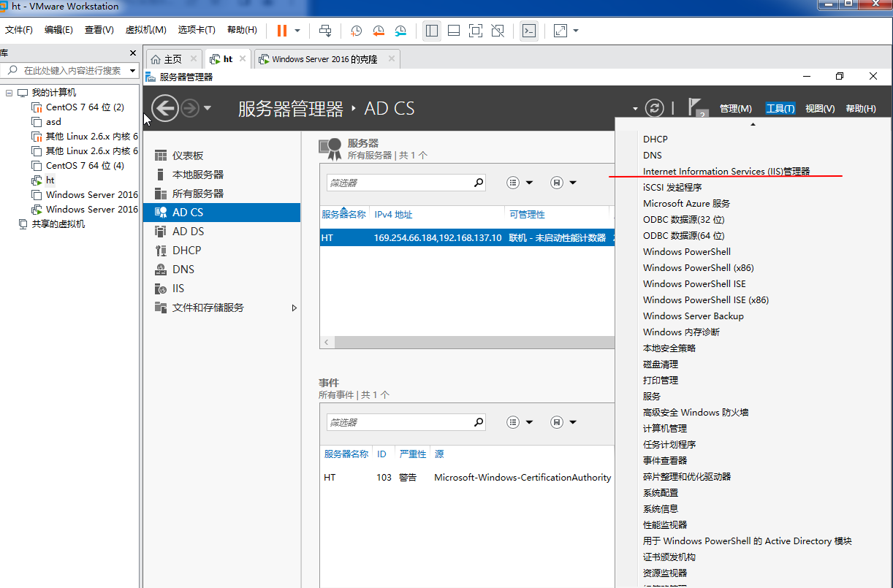Viewport: 893px width, 588px height.
Task: Open 文件和存储服务 in sidebar
Action: [x=222, y=308]
